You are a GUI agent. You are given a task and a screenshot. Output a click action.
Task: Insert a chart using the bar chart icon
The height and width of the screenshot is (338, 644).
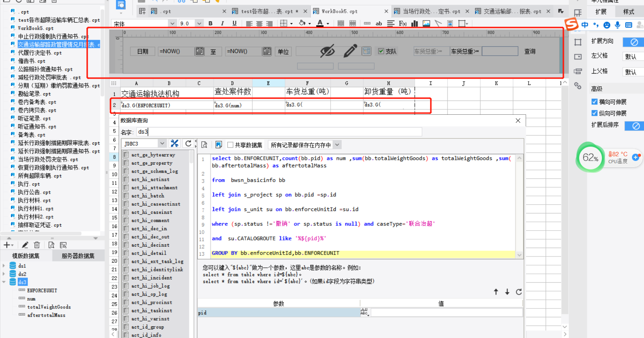coord(415,24)
